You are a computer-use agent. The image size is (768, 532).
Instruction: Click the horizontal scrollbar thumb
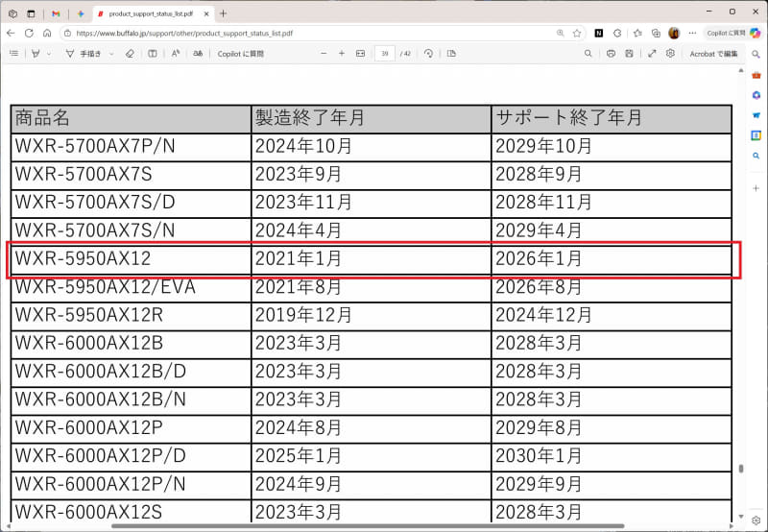pos(368,526)
